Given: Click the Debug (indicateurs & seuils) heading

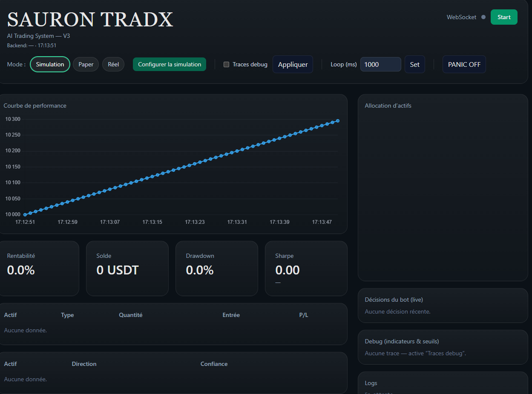Looking at the screenshot, I should point(402,341).
